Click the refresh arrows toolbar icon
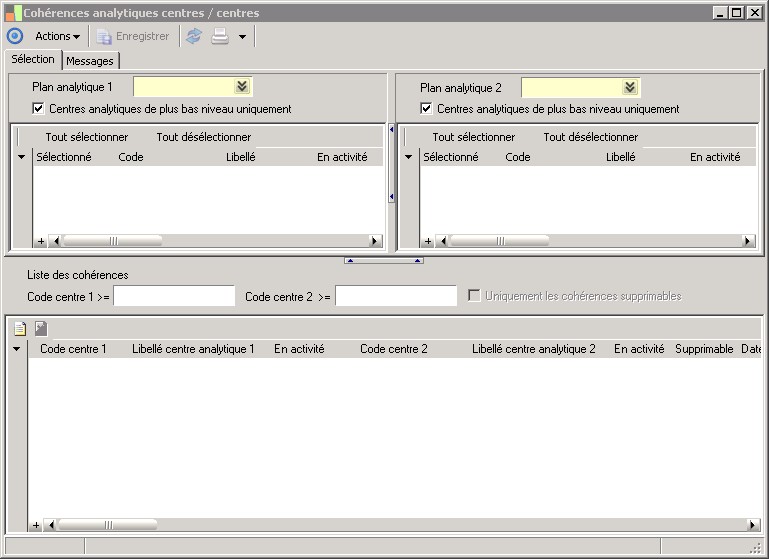The image size is (769, 559). (194, 36)
